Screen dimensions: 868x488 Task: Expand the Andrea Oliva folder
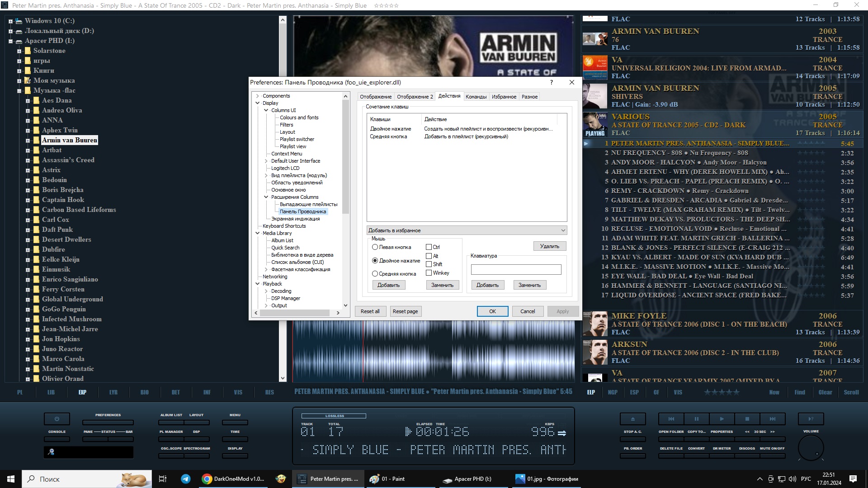28,111
